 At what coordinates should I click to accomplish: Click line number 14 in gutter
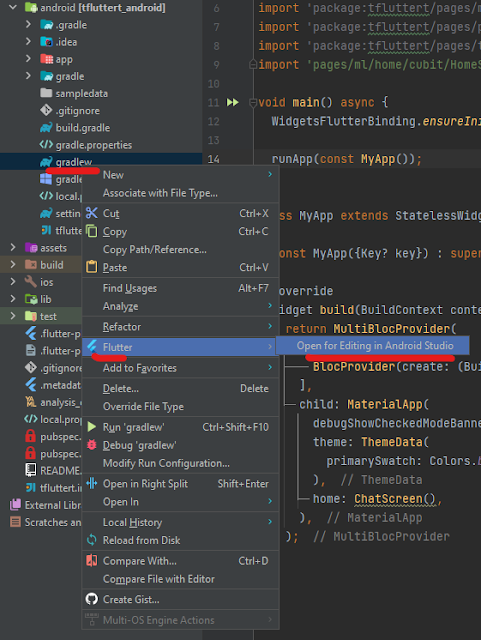pyautogui.click(x=214, y=159)
